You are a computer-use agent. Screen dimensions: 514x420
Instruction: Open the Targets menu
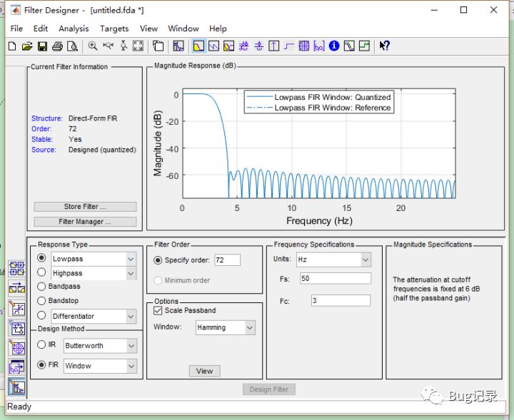[x=114, y=29]
